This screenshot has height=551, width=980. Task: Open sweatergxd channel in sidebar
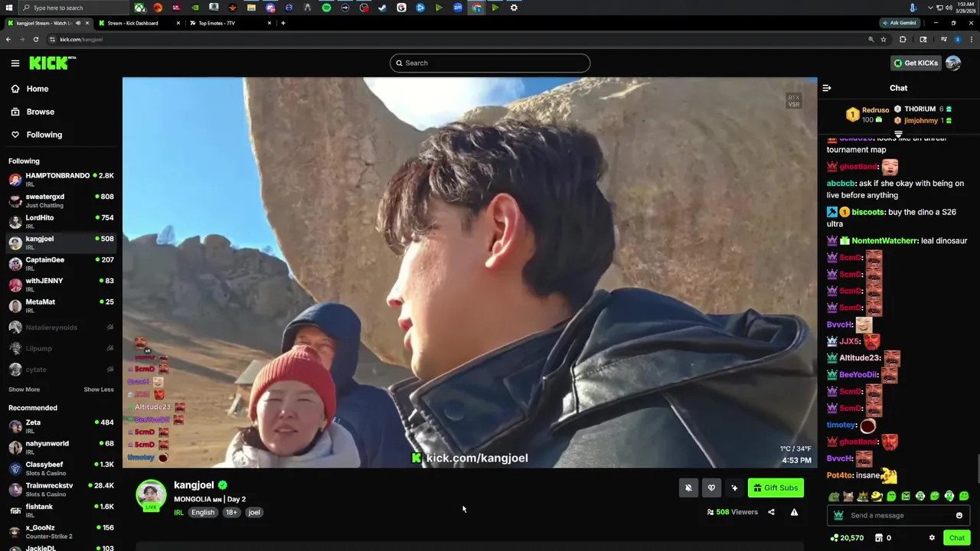point(61,201)
